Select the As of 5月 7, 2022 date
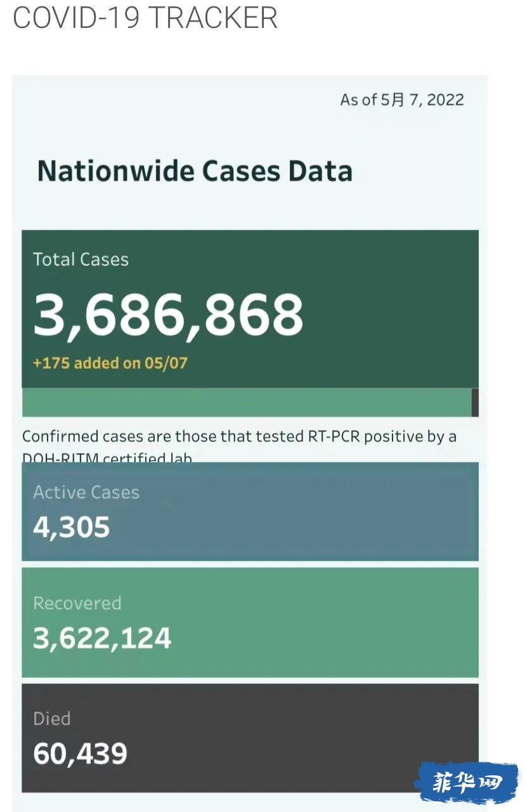 [402, 100]
